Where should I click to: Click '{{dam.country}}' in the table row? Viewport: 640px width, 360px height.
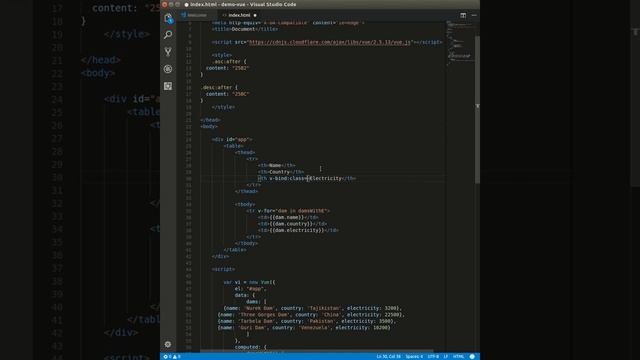click(291, 224)
